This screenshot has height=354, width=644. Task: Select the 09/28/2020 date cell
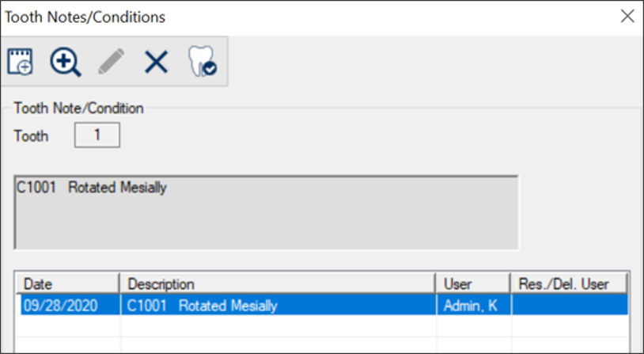[70, 305]
